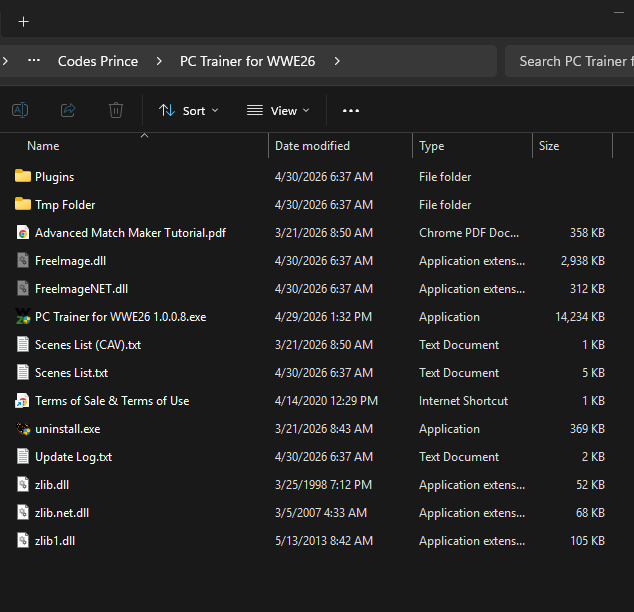634x612 pixels.
Task: Click the PC Trainer WWE26 exe icon
Action: pos(23,317)
